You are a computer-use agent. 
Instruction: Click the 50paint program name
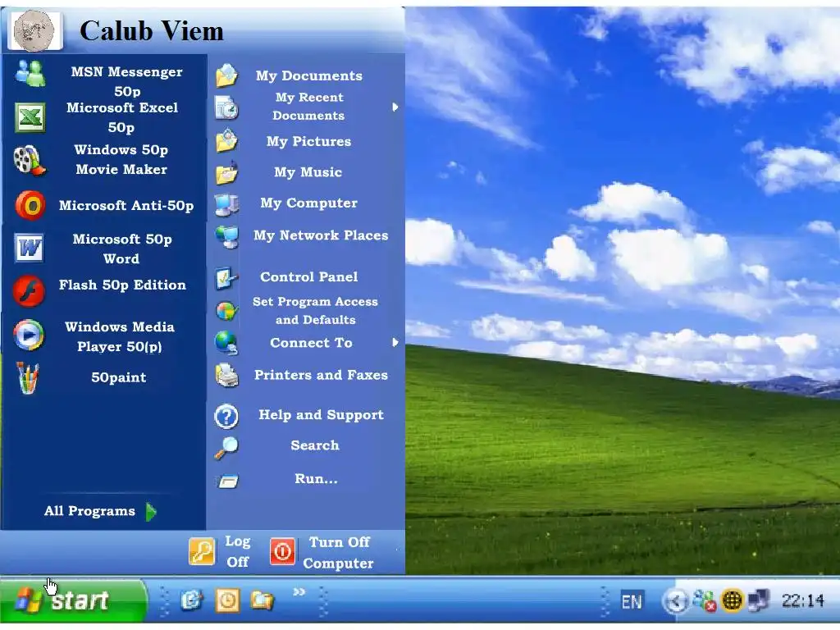point(119,377)
